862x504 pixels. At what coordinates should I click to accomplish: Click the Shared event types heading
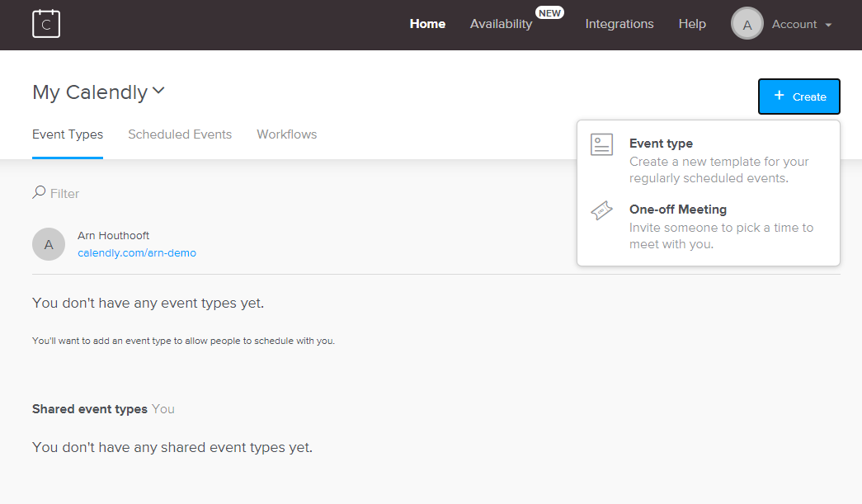tap(90, 409)
